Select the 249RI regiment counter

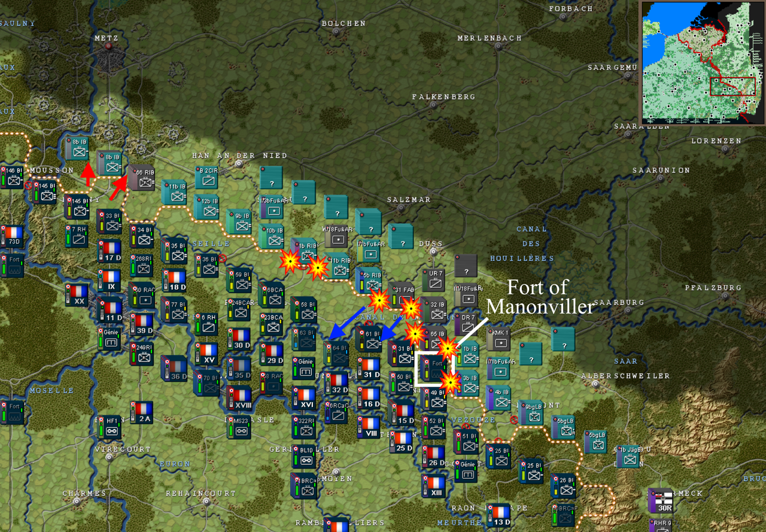pyautogui.click(x=142, y=353)
